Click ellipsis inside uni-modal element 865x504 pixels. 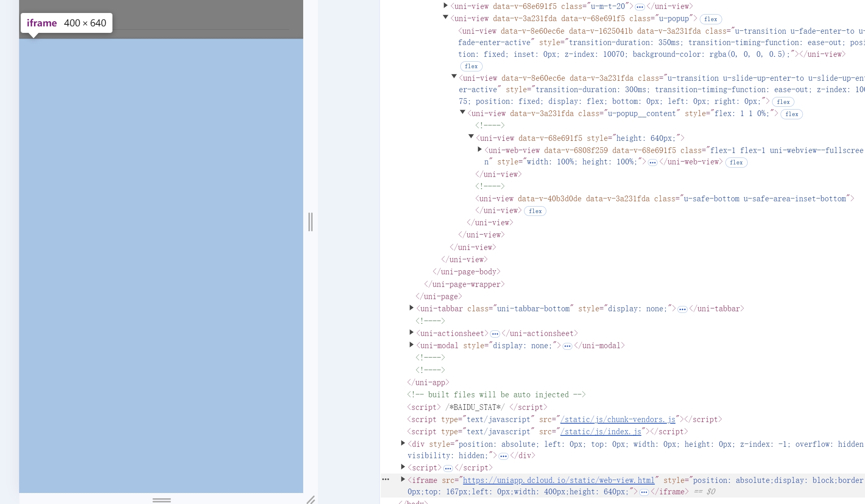(x=567, y=346)
